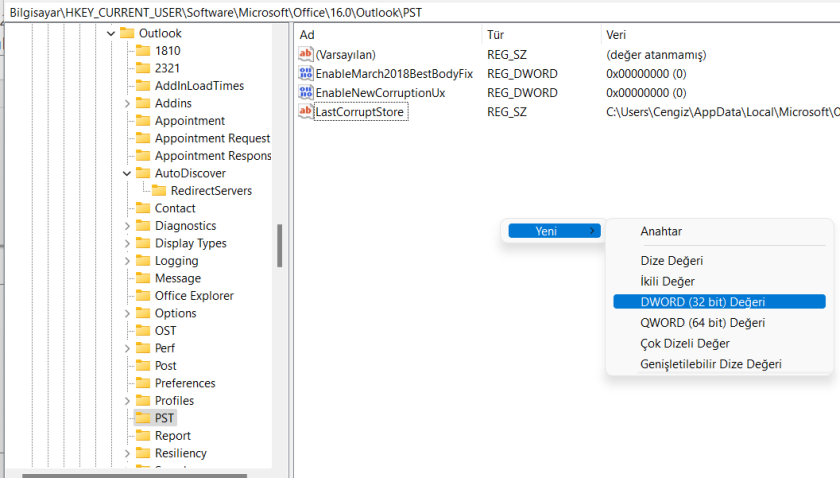Click the PST folder icon in tree
Screen dimensions: 840x478
click(x=143, y=418)
